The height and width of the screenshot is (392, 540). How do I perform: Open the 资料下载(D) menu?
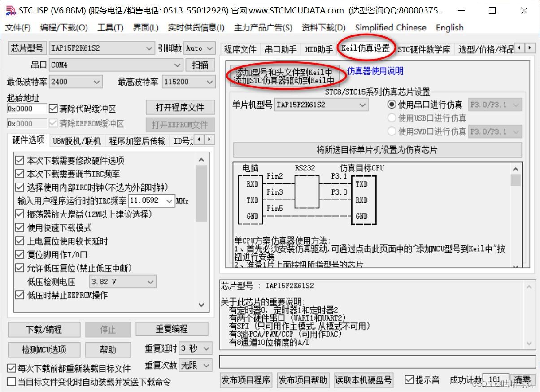click(x=324, y=28)
